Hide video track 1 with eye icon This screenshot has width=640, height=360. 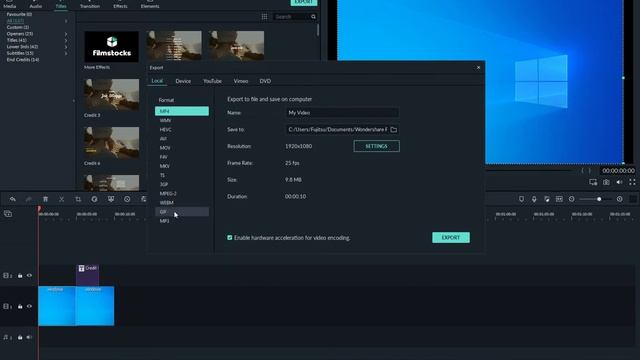coord(29,306)
